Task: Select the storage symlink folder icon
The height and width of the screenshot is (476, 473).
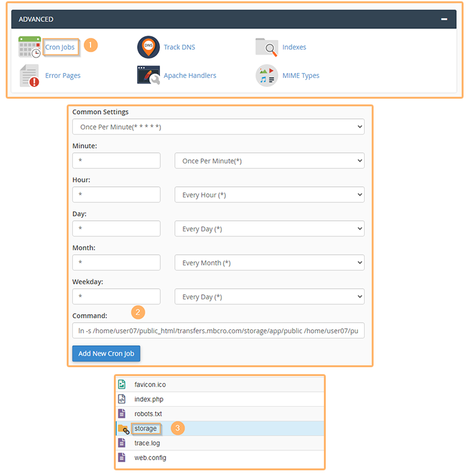Action: [123, 429]
